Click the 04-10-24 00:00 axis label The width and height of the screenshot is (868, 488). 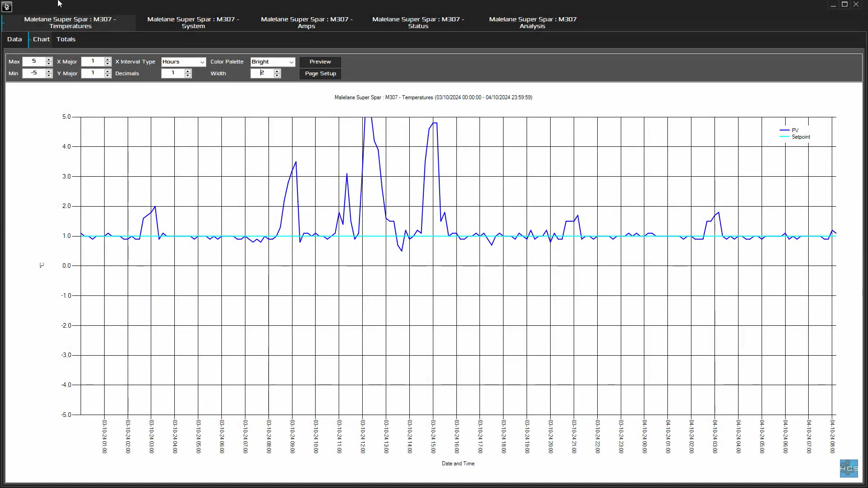644,436
